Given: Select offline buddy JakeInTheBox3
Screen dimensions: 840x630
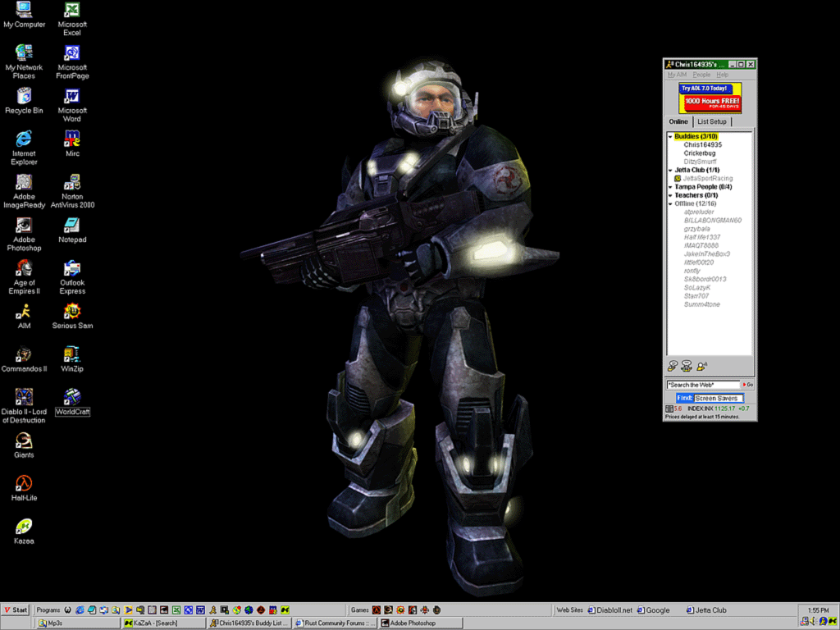Looking at the screenshot, I should [x=706, y=254].
